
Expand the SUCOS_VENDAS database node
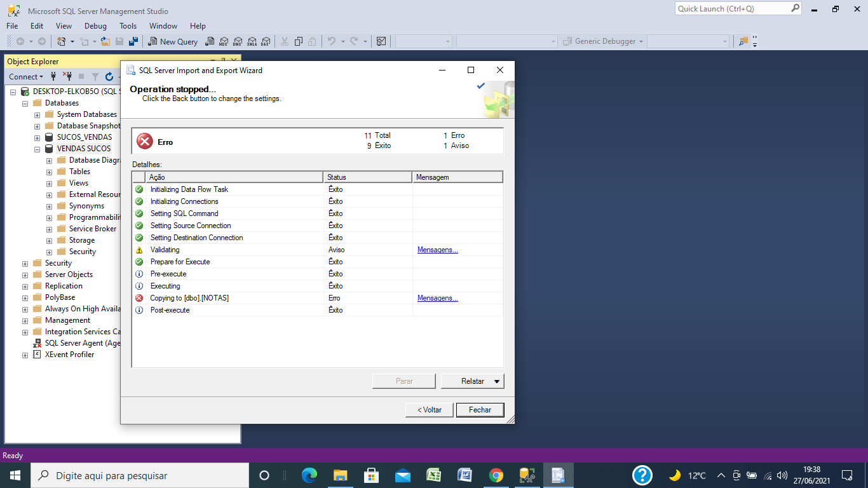(37, 137)
